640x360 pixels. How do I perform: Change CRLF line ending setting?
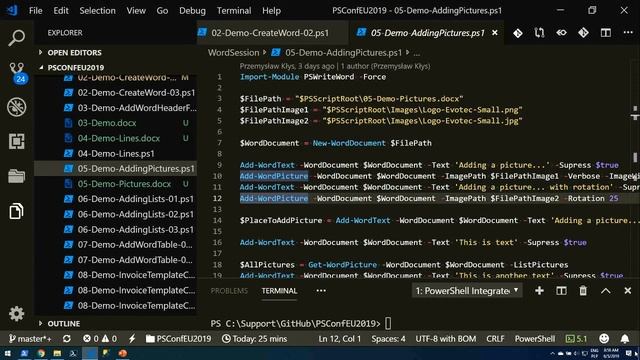(495, 339)
